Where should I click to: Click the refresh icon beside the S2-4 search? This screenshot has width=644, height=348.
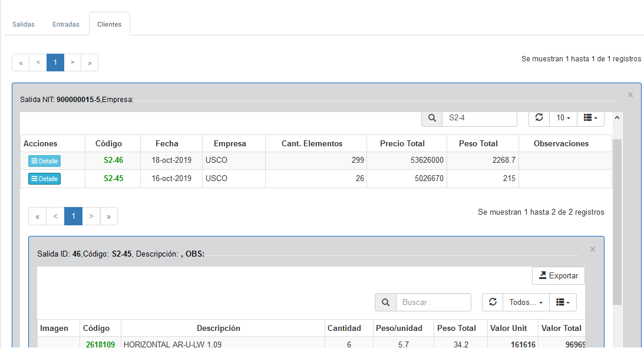tap(539, 117)
